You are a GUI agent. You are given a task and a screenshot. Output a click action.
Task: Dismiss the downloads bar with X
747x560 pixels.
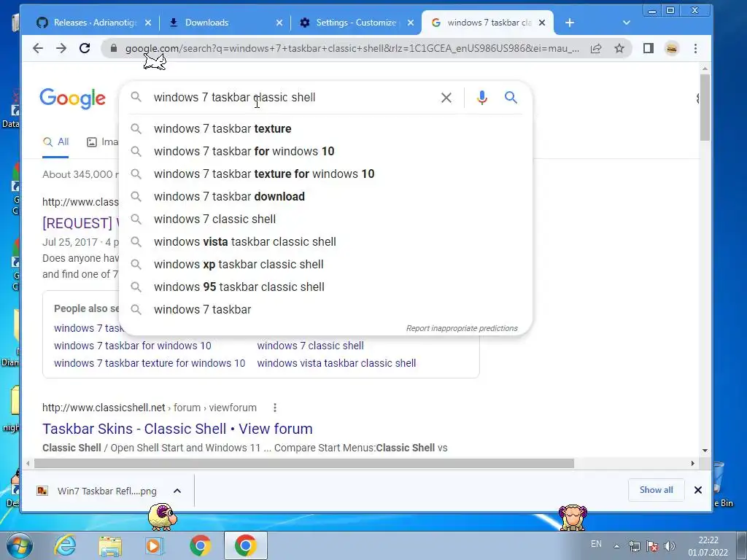coord(698,490)
